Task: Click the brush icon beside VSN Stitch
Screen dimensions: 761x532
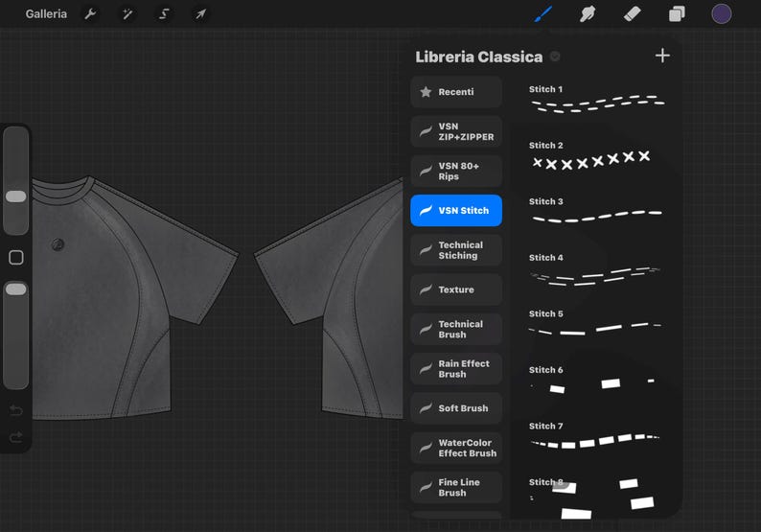Action: pos(426,210)
